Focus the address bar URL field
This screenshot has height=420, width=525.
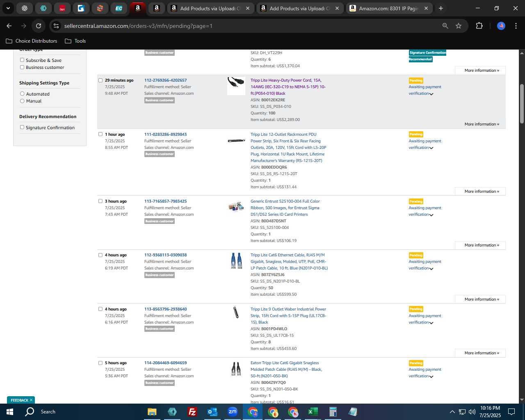click(250, 26)
